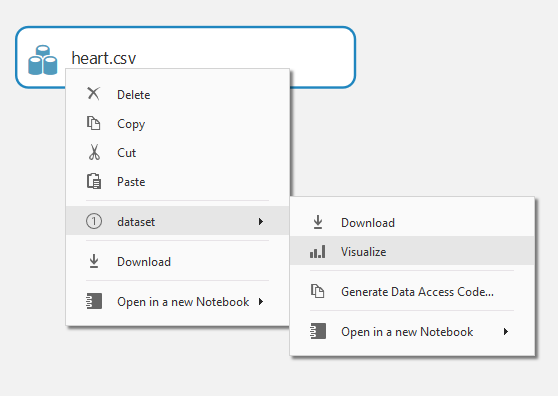The image size is (558, 396).
Task: Pick Cut from the context menu
Action: click(178, 153)
